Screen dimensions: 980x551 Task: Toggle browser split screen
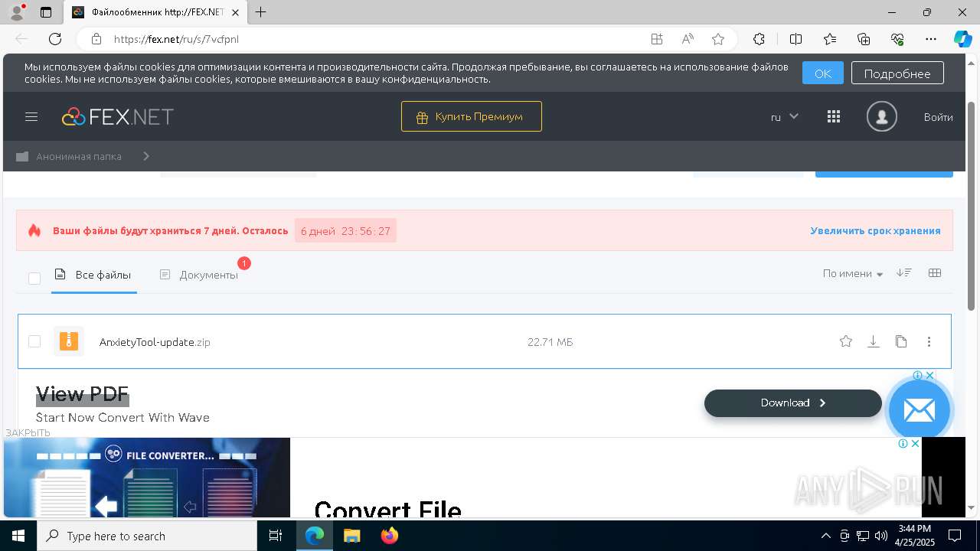[795, 39]
